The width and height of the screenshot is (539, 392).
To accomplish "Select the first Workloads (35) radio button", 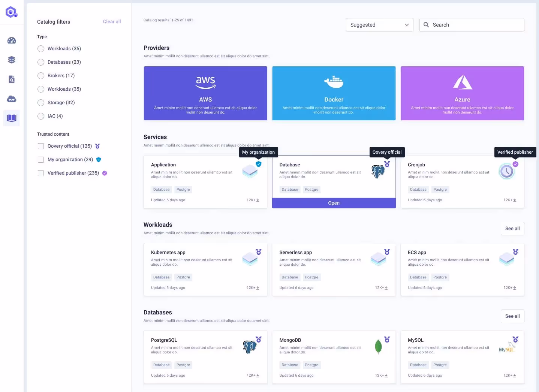I will [41, 49].
